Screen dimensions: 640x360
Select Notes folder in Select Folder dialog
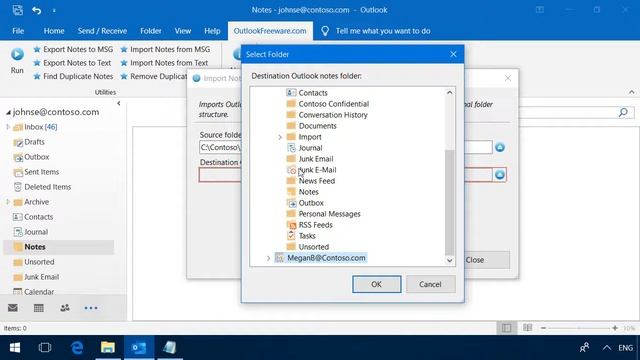(x=302, y=192)
